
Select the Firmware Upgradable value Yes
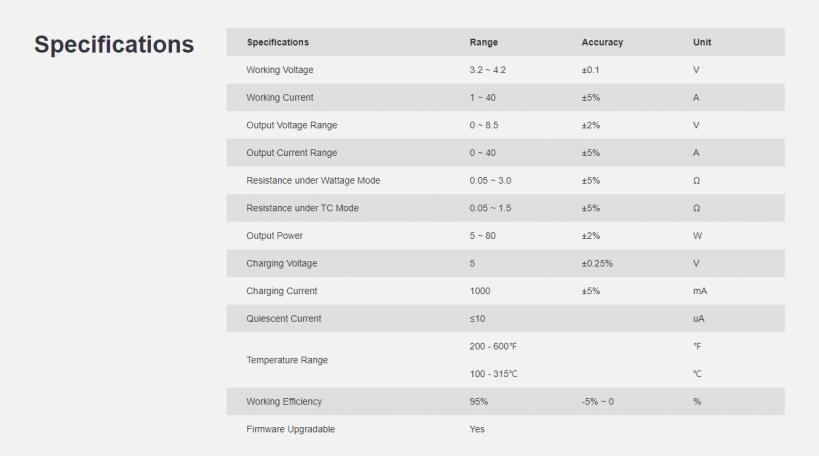pyautogui.click(x=477, y=429)
